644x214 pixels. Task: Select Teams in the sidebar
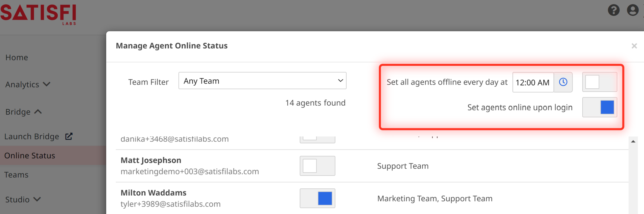(x=16, y=175)
